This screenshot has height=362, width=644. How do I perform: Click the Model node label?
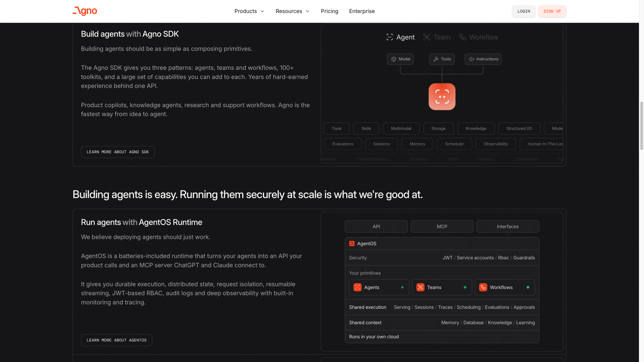[x=404, y=59]
